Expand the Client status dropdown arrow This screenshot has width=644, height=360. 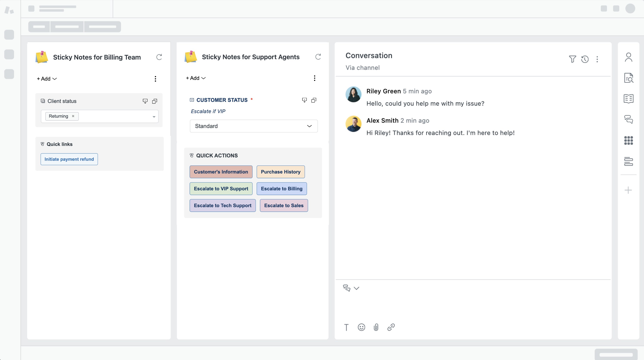(154, 117)
